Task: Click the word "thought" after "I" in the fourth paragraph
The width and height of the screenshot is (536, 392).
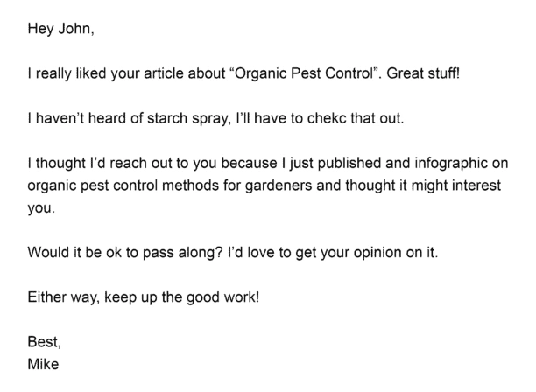Action: click(x=60, y=164)
